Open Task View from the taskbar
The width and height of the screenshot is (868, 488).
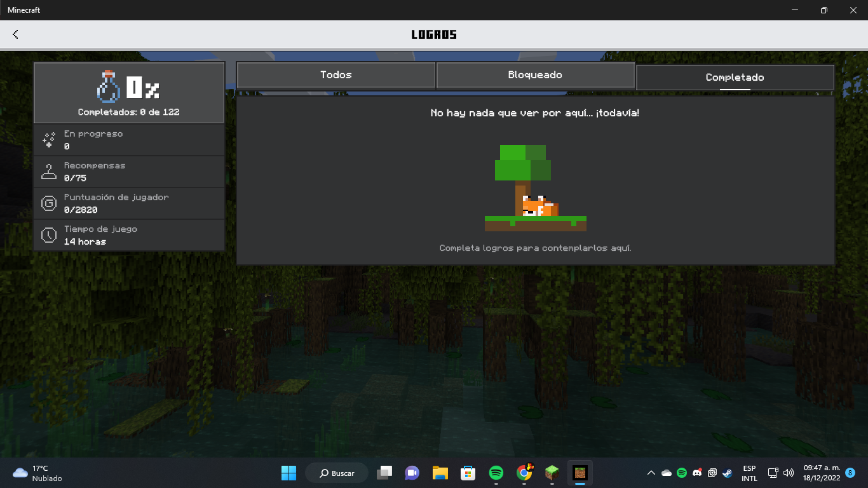pyautogui.click(x=384, y=473)
